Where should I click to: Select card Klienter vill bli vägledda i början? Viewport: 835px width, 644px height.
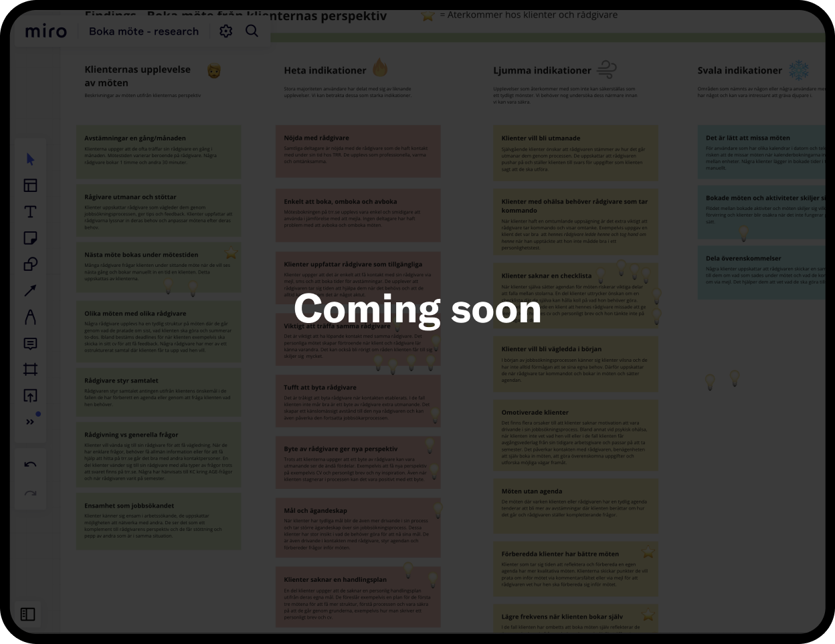(576, 364)
